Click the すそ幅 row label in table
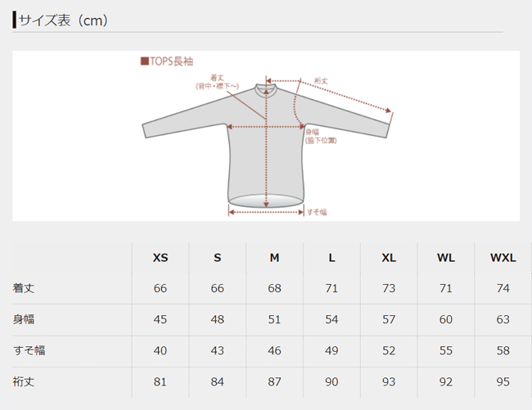Viewport: 532px width, 410px height. (29, 351)
